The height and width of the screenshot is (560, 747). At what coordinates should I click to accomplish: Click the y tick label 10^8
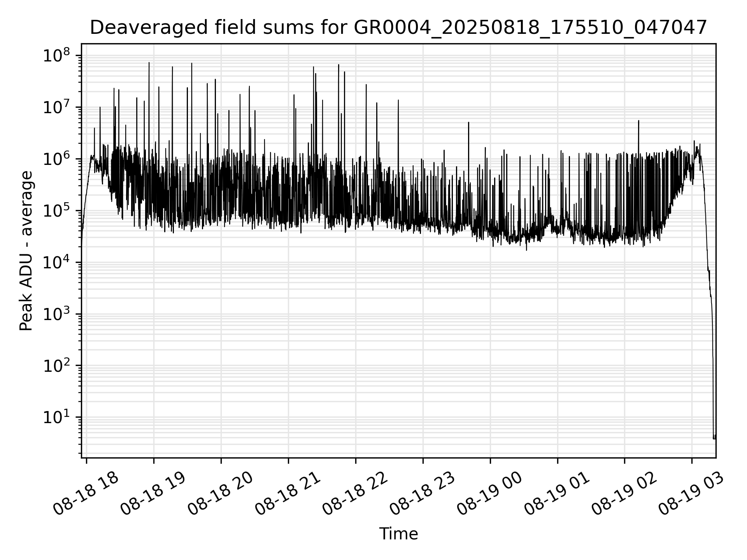[57, 56]
